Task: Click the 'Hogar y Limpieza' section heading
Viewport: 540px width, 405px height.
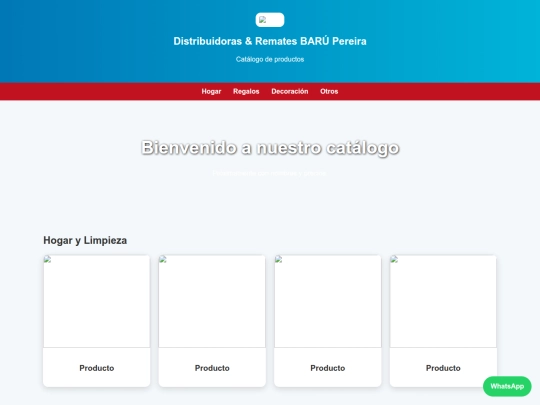Action: click(x=85, y=240)
